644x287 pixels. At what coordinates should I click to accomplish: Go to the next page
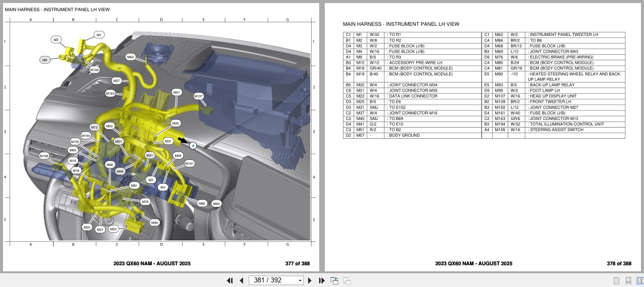[310, 280]
